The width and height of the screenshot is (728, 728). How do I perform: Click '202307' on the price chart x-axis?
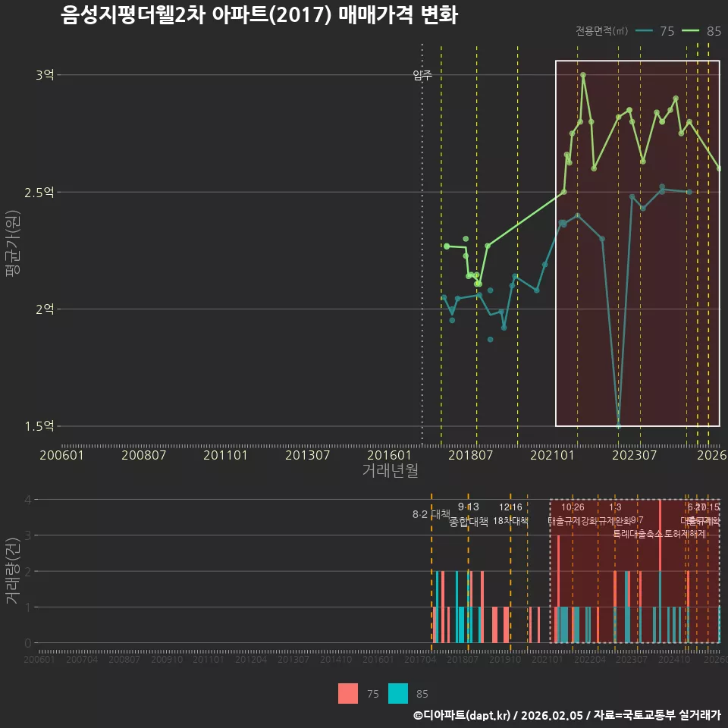tap(634, 455)
